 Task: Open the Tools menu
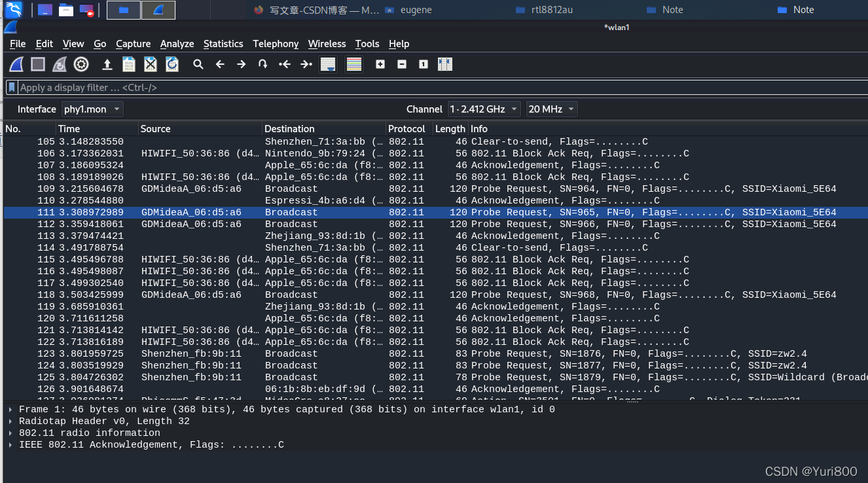click(367, 43)
